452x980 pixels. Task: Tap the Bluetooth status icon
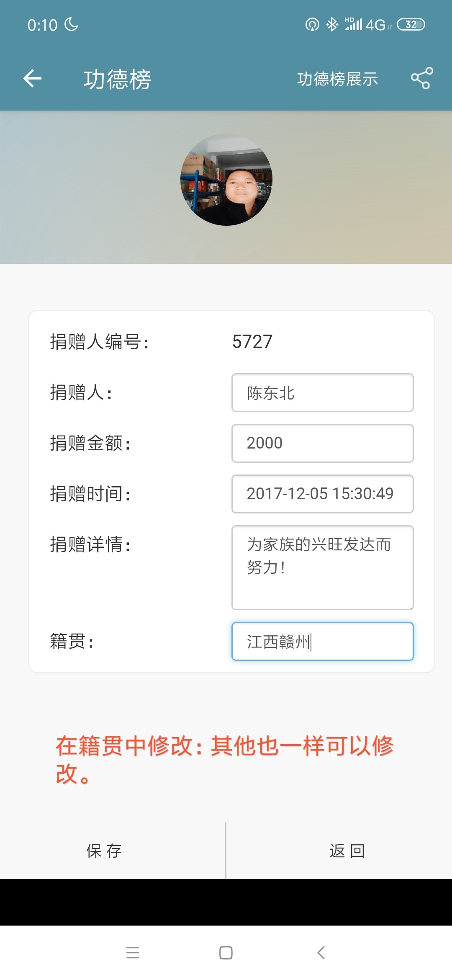[x=332, y=25]
